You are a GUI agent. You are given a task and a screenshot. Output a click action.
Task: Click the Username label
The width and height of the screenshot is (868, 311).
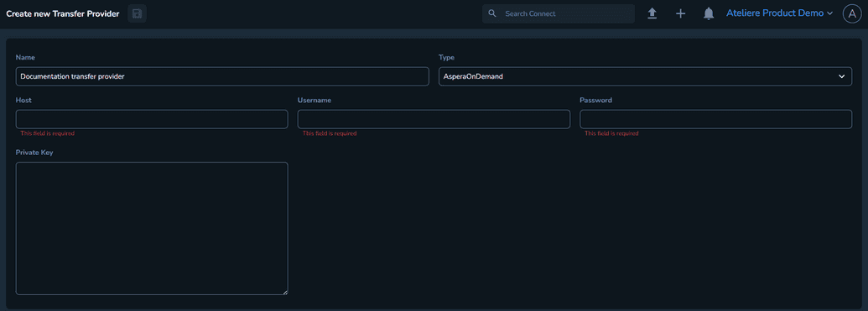314,100
